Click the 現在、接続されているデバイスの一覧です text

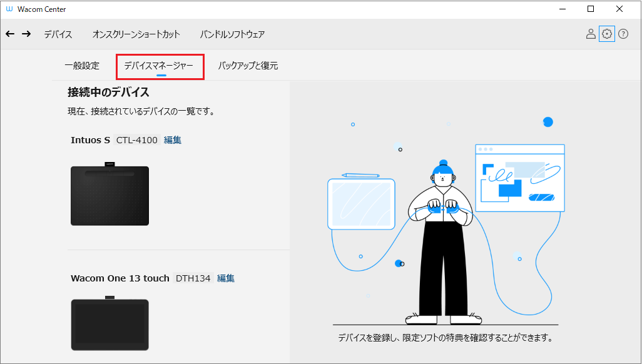(141, 111)
